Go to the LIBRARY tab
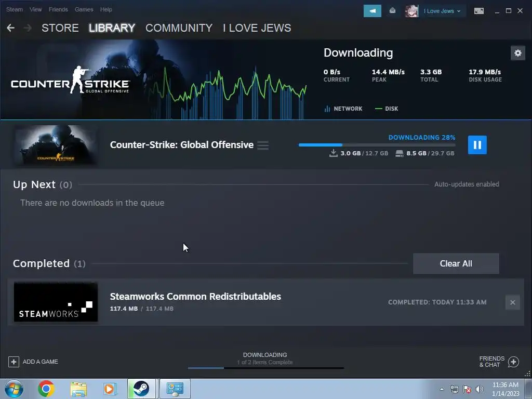The width and height of the screenshot is (532, 399). click(112, 28)
